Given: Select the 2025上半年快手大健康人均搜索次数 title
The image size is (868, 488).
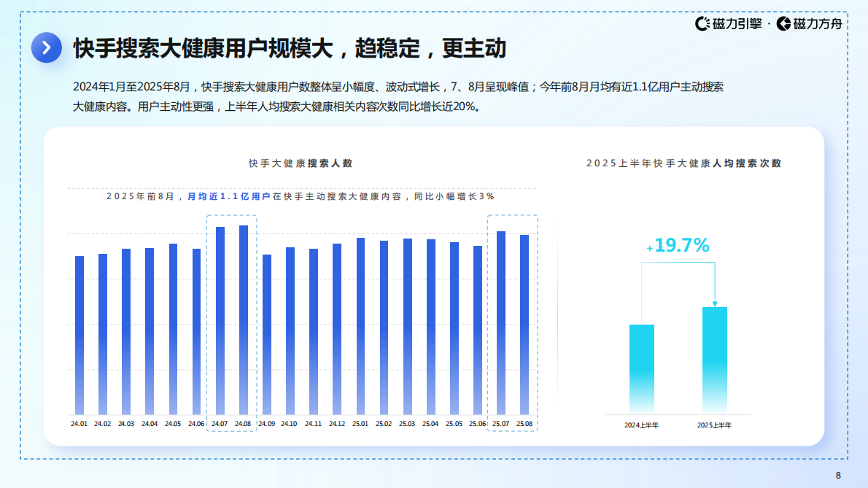Looking at the screenshot, I should coord(683,164).
